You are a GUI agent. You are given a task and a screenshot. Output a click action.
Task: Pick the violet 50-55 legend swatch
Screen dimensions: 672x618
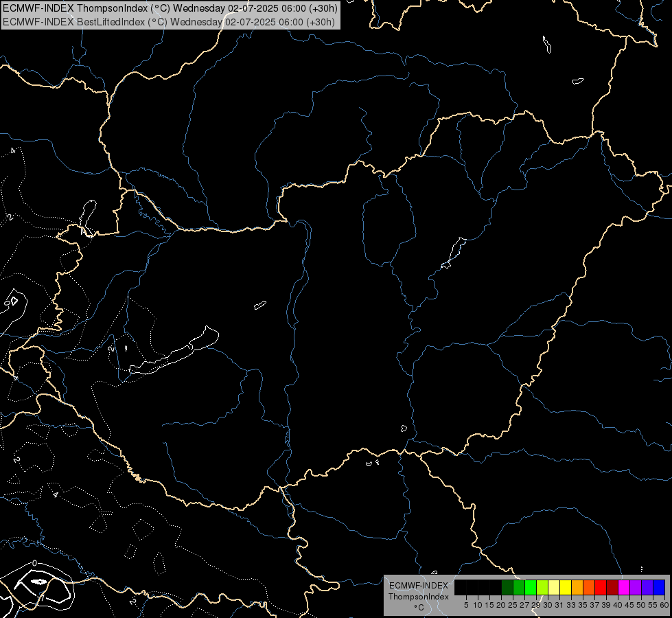[647, 587]
